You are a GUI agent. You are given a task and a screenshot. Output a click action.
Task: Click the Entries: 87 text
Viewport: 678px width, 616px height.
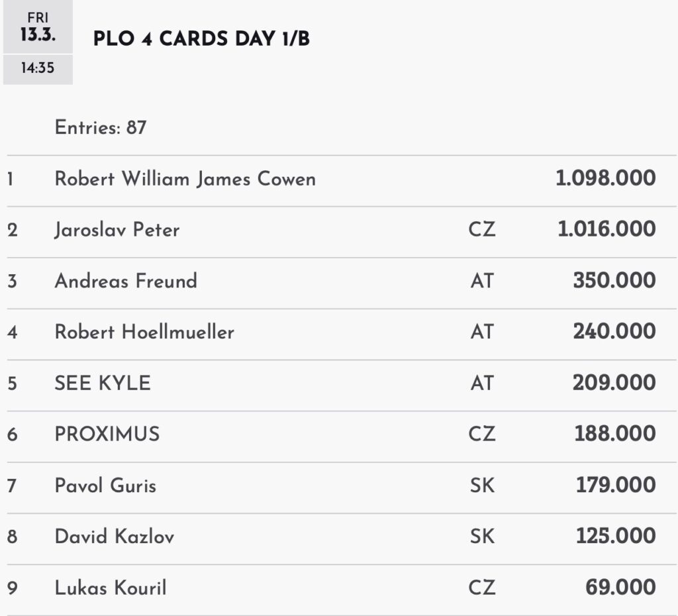[x=101, y=127]
